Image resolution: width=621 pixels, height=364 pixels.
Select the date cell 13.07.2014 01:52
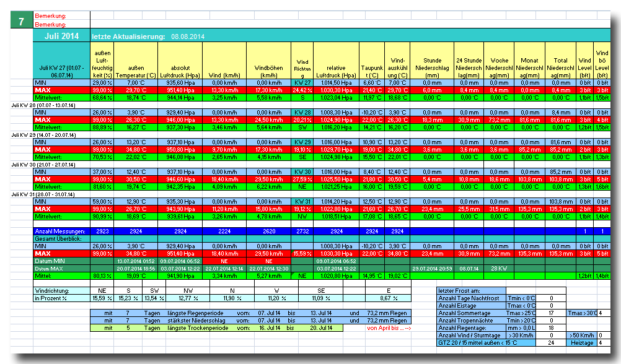136,261
